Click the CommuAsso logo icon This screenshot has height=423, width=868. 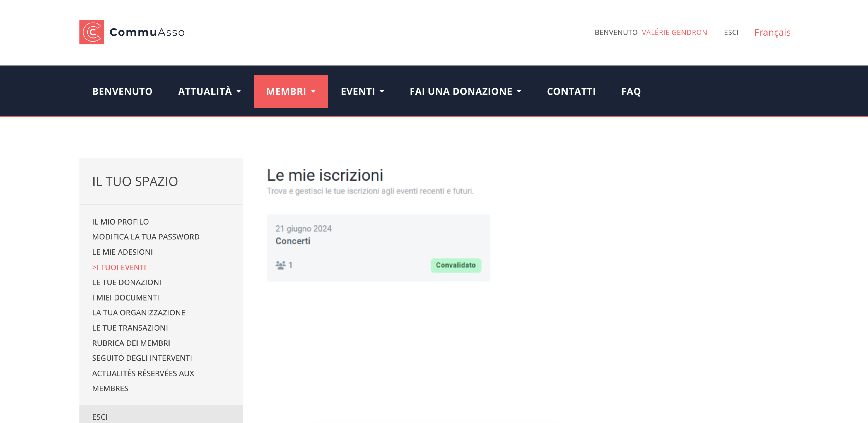tap(92, 32)
